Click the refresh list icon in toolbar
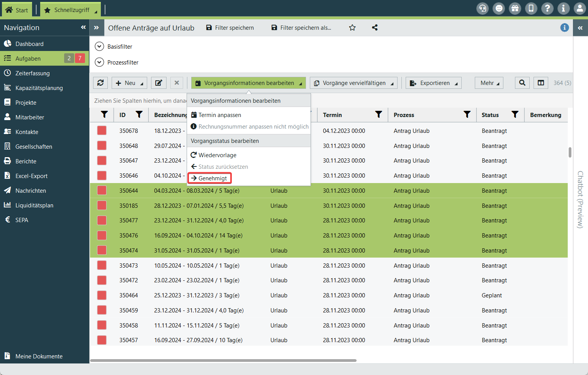Viewport: 588px width, 375px height. pyautogui.click(x=100, y=83)
